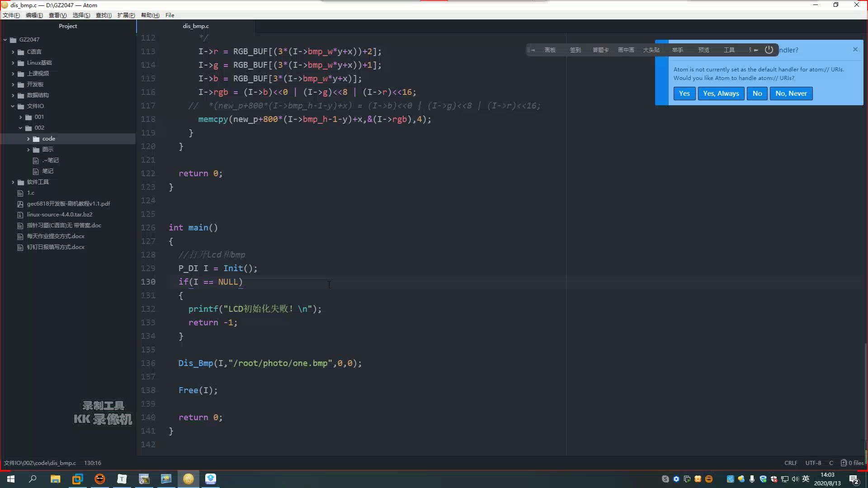Close the atom:// URI handler notification
868x488 pixels.
855,49
